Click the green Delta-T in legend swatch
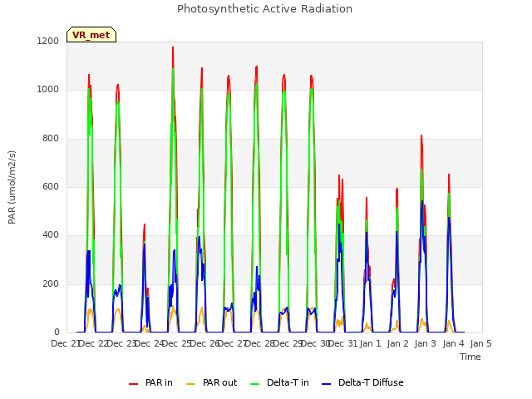Viewport: 532px width, 399px height. click(x=255, y=384)
